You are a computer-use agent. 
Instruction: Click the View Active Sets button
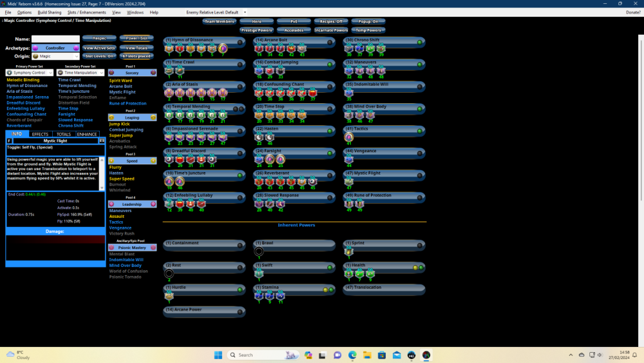(99, 48)
